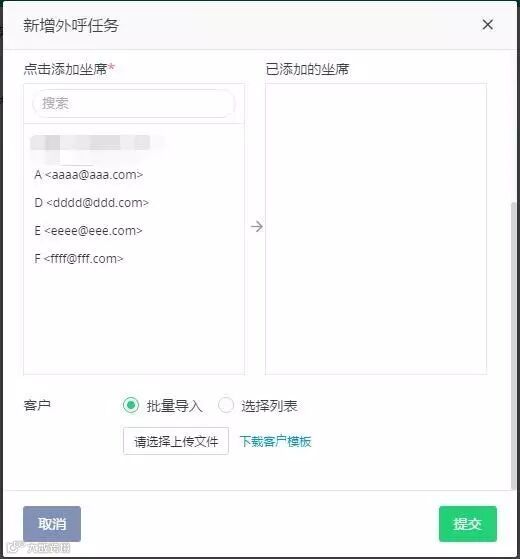Add agent F <ffff@fff.com>
The image size is (520, 559).
point(79,258)
